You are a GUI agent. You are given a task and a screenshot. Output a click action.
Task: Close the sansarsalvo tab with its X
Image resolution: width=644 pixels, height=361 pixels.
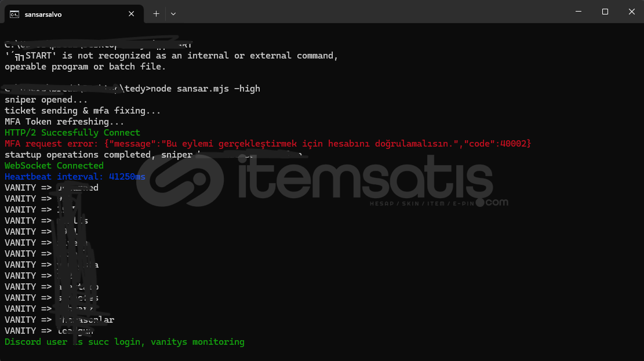pyautogui.click(x=132, y=13)
